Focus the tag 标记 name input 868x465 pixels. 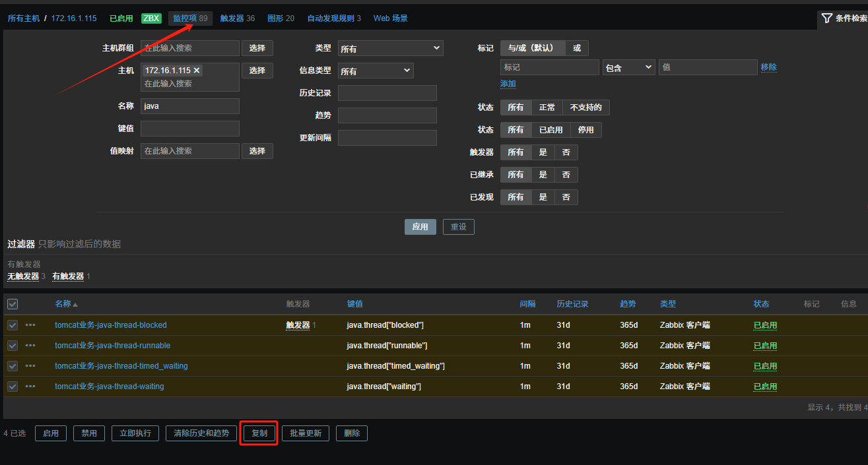(x=550, y=67)
